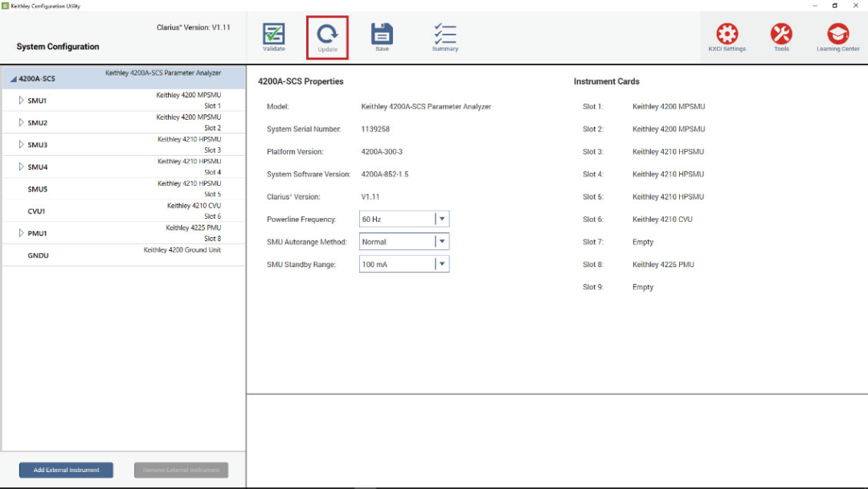
Task: Click the Instrument Cards heading
Action: 607,81
